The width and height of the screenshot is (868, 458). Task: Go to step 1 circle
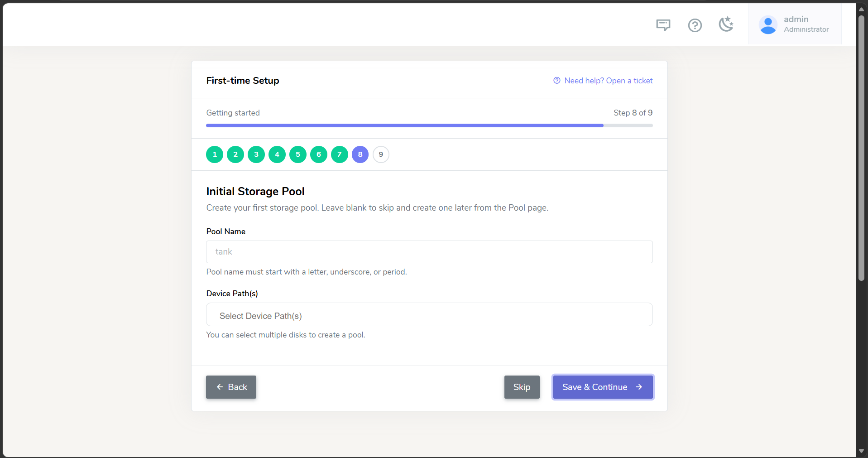click(x=215, y=154)
